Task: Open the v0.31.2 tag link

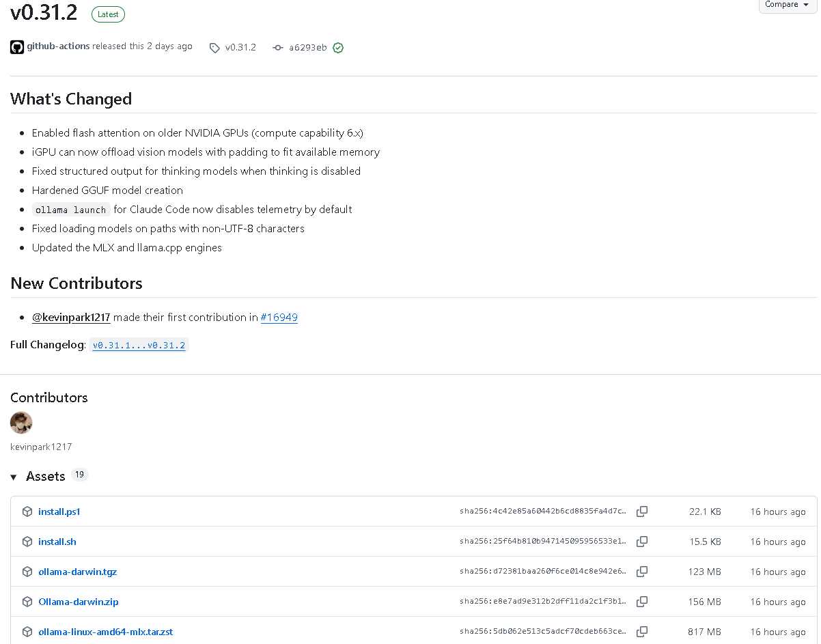Action: click(240, 47)
